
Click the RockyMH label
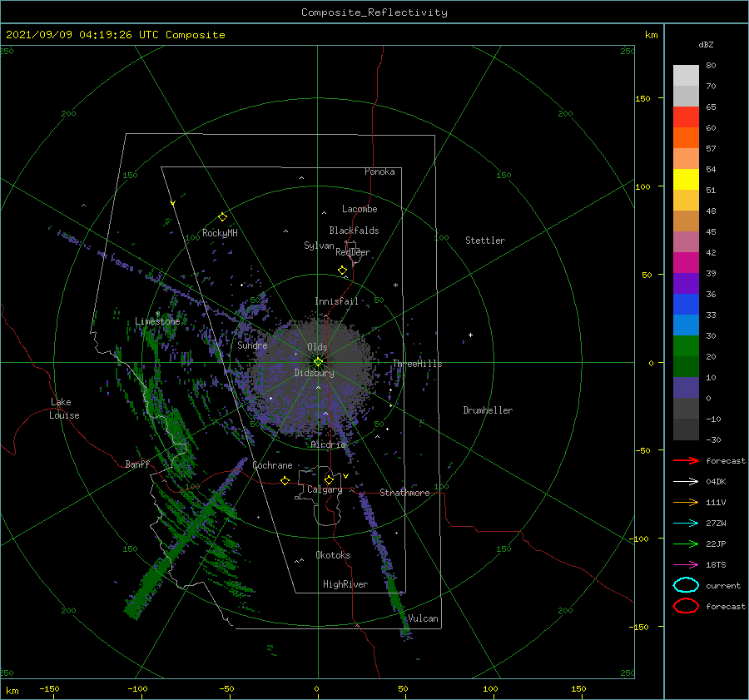220,233
